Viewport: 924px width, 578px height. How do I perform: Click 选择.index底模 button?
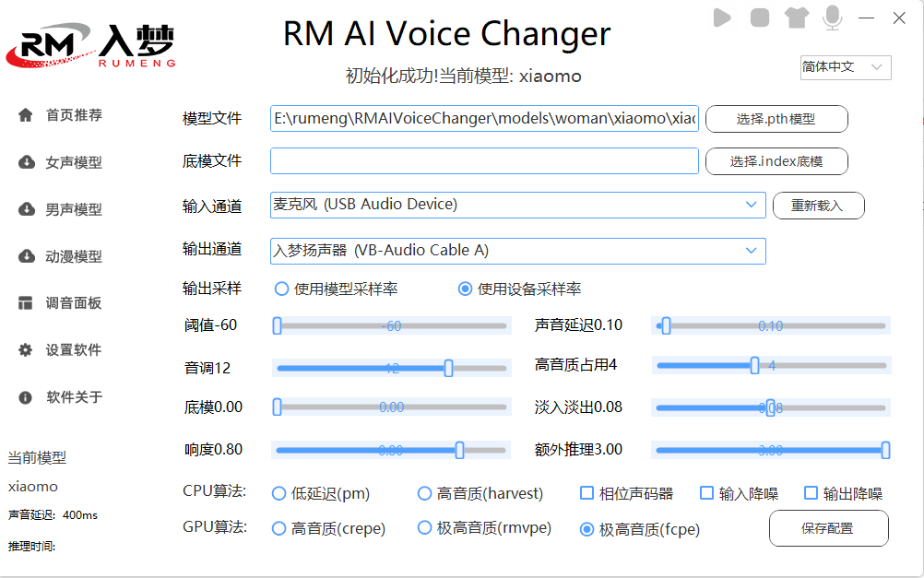(776, 161)
